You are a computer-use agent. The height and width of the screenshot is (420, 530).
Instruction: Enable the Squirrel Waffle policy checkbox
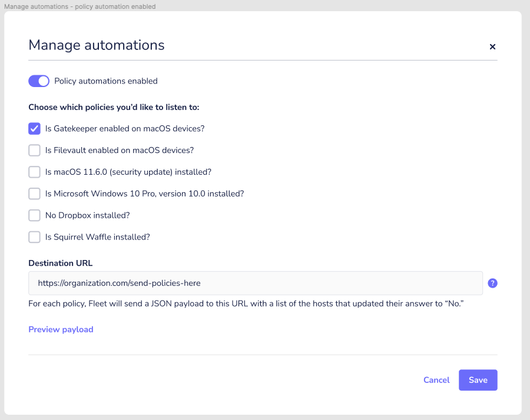click(x=34, y=237)
